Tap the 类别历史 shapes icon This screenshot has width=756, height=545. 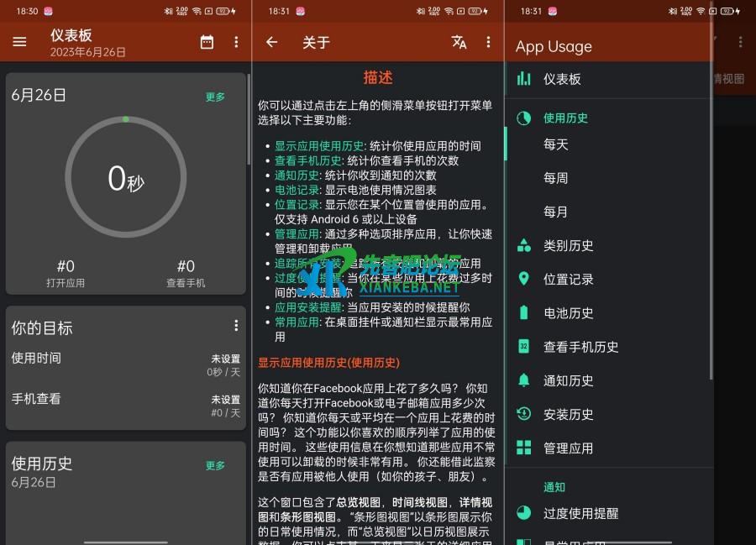[x=524, y=245]
